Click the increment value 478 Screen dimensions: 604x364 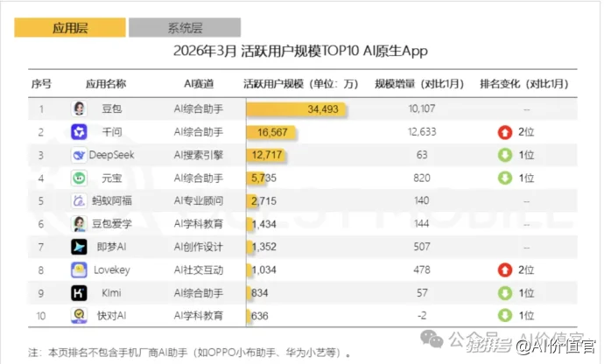(422, 270)
